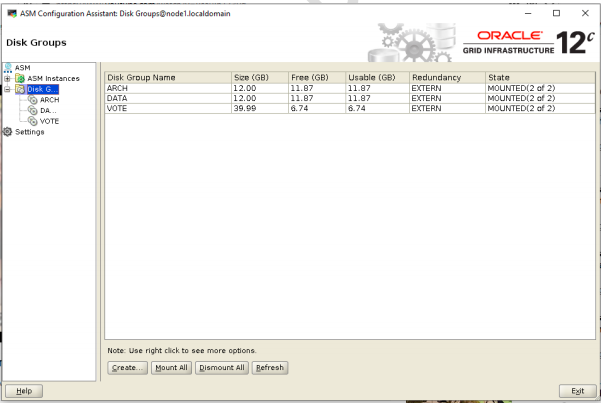601x403 pixels.
Task: Click the ASM root node icon
Action: [x=8, y=68]
